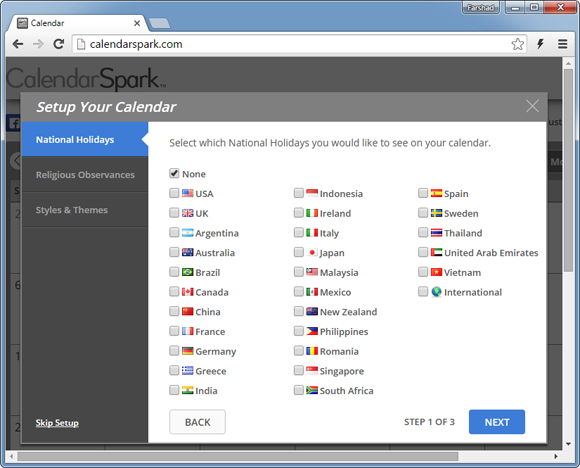Check the Mexico checkbox
This screenshot has width=580, height=468.
(x=299, y=292)
